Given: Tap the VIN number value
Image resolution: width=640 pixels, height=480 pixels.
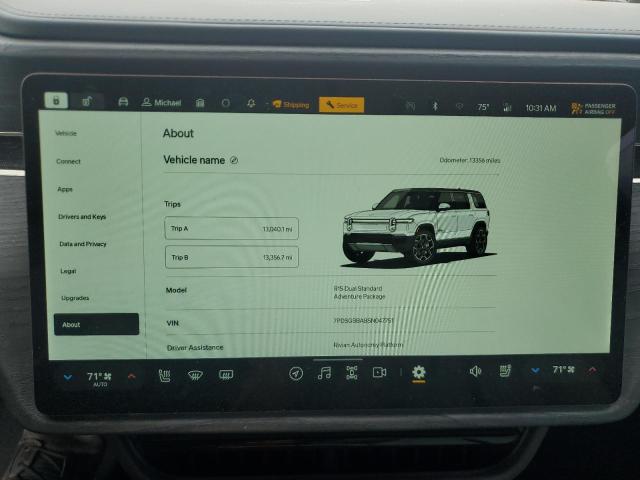Looking at the screenshot, I should 363,321.
